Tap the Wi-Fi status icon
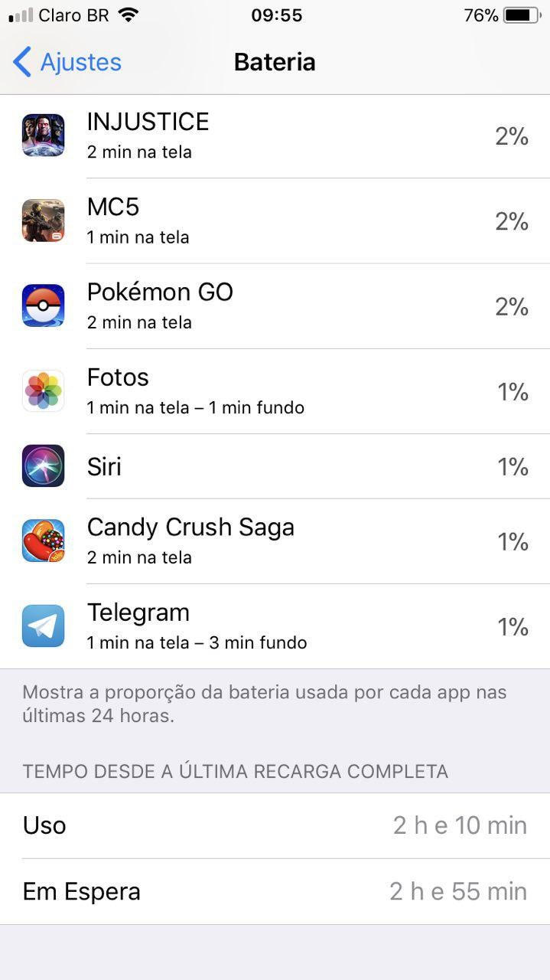Viewport: 550px width, 980px height. (129, 15)
